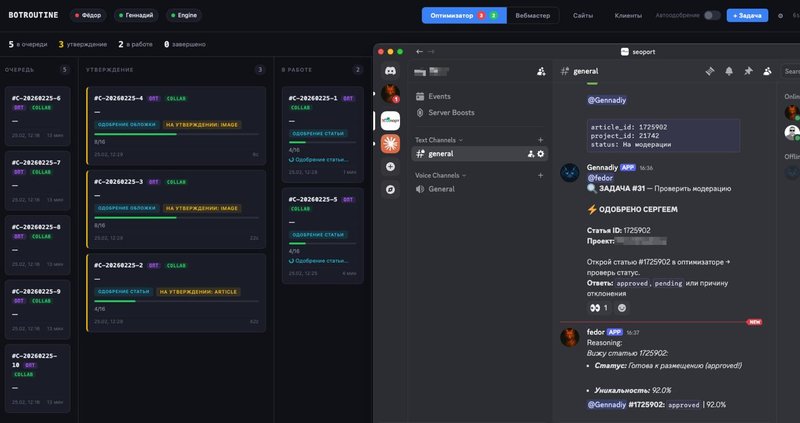Click BOTROUTINE logo text
Image resolution: width=800 pixels, height=423 pixels.
tap(33, 15)
